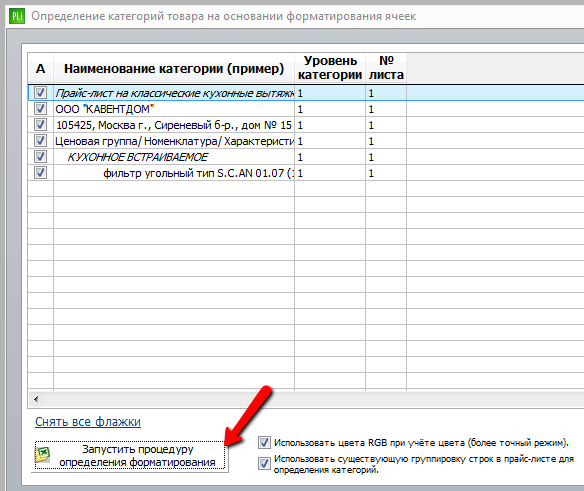
Task: Select 'фильтр угольный тип S.C.AN 01.07' cell
Action: click(174, 173)
